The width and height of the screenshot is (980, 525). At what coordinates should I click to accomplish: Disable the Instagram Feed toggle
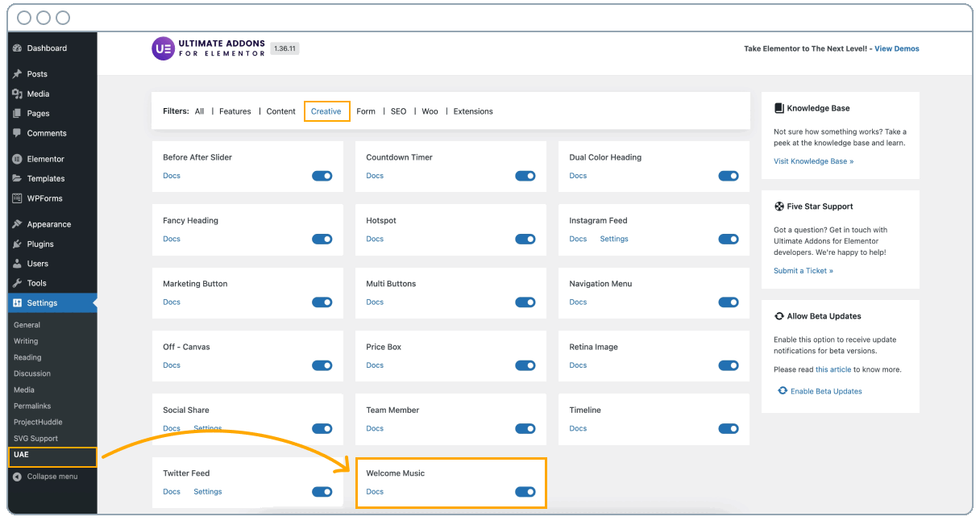[729, 239]
